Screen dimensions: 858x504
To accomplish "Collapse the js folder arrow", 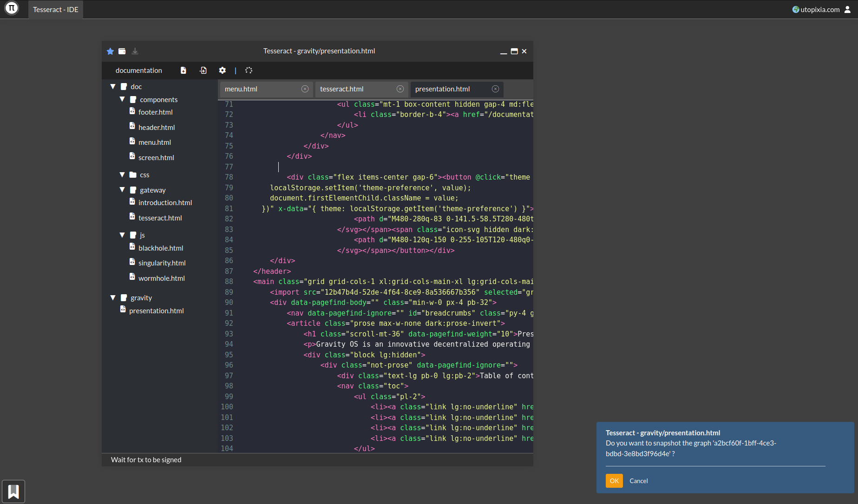I will coord(122,235).
